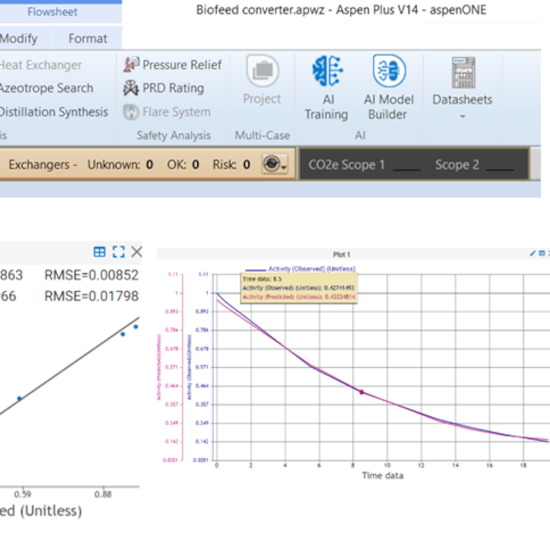Open the Modify ribbon tab
This screenshot has width=550, height=550.
(x=19, y=38)
